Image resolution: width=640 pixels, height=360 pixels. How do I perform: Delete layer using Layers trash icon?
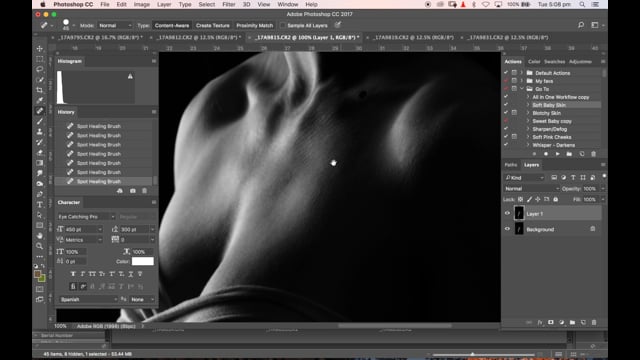point(594,322)
